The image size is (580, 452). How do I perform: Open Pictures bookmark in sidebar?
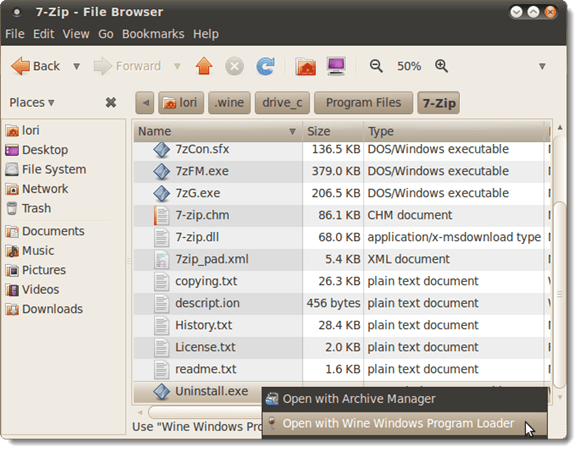[x=36, y=270]
